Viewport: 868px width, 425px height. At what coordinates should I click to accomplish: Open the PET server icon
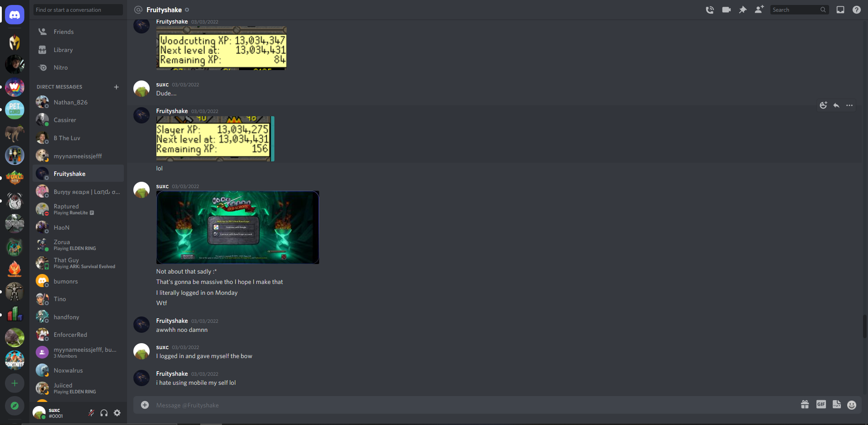click(x=14, y=109)
